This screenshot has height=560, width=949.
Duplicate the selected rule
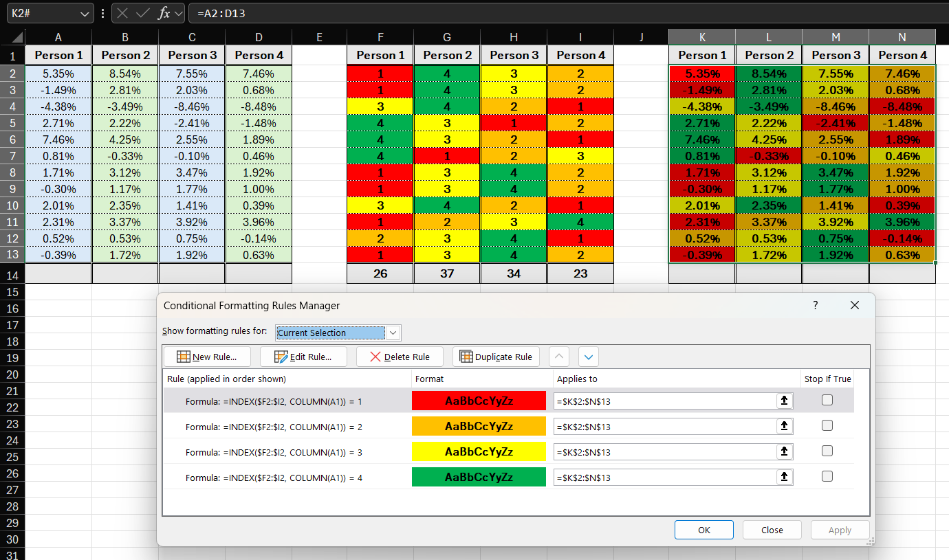click(496, 357)
